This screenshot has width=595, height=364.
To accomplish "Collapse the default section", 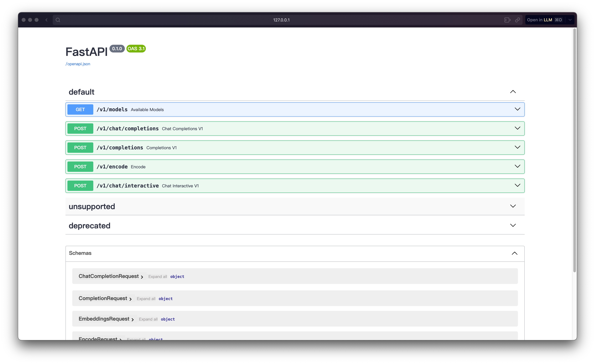I will click(513, 92).
